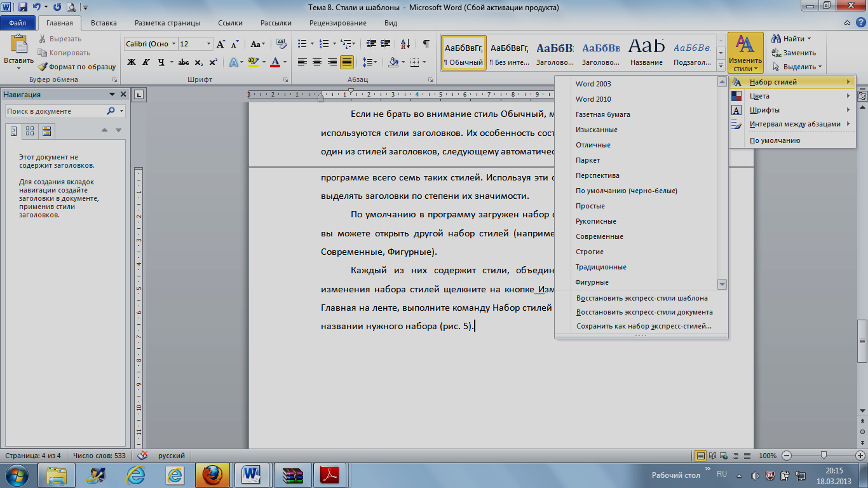
Task: Increase font size with grow font icon
Action: pos(221,44)
